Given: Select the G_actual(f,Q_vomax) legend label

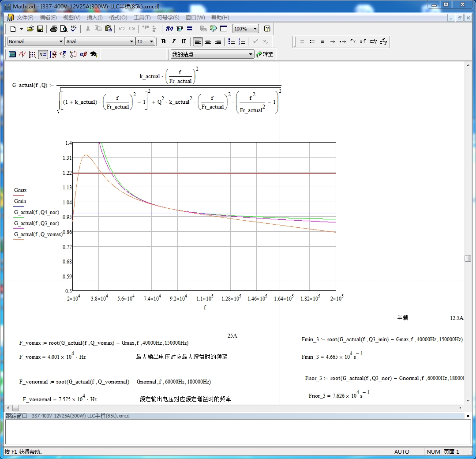Looking at the screenshot, I should (38, 234).
